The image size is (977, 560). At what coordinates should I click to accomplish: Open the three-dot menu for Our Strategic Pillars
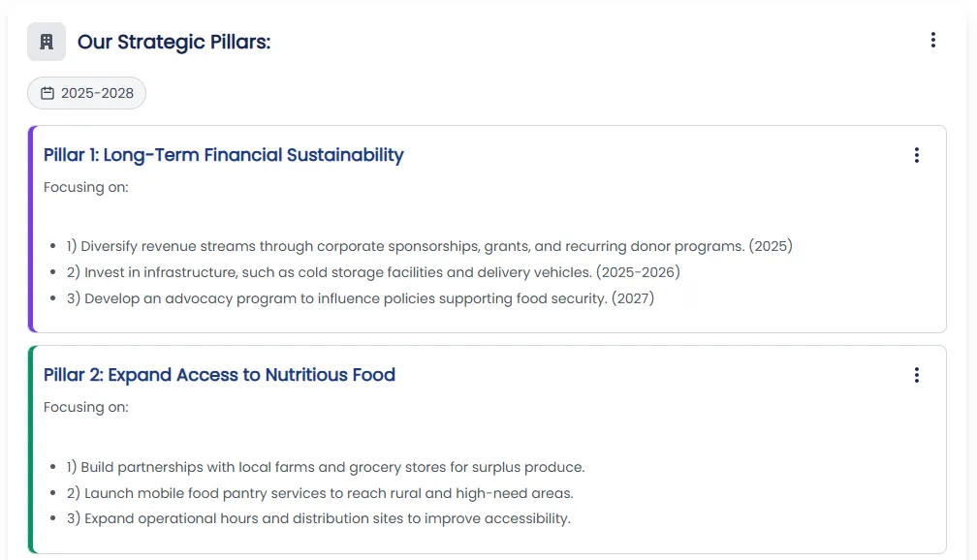[x=932, y=41]
